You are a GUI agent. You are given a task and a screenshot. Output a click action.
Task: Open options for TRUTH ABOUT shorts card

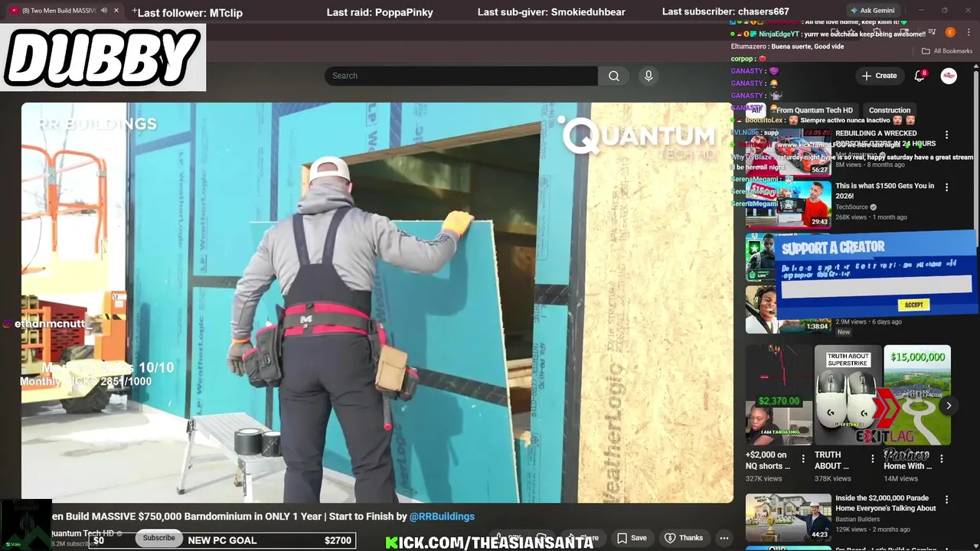[x=872, y=459]
